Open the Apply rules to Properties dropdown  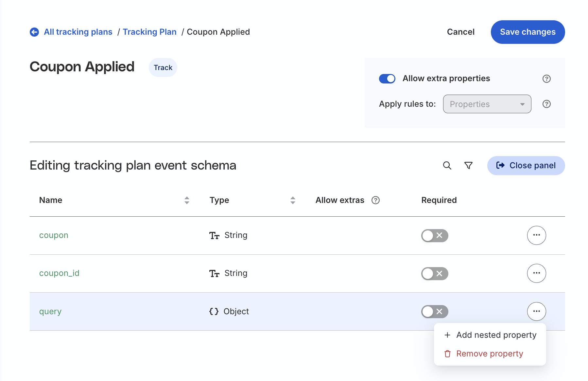click(487, 104)
